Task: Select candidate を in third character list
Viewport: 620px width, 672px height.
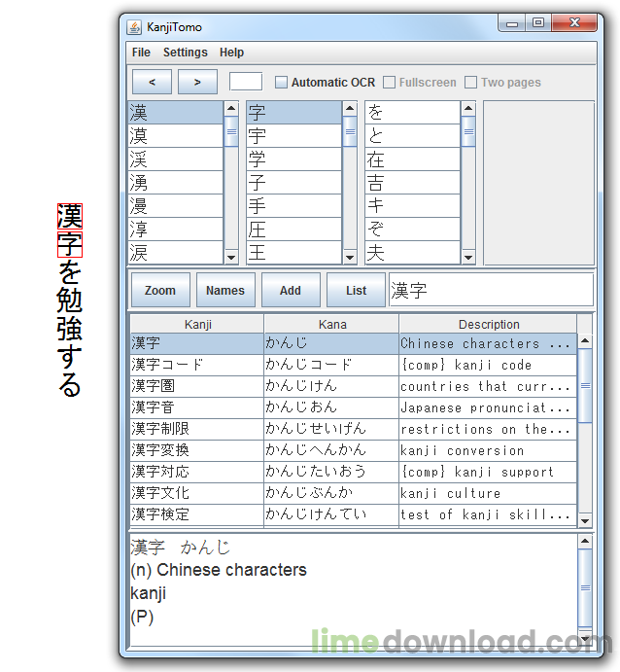Action: click(x=413, y=113)
